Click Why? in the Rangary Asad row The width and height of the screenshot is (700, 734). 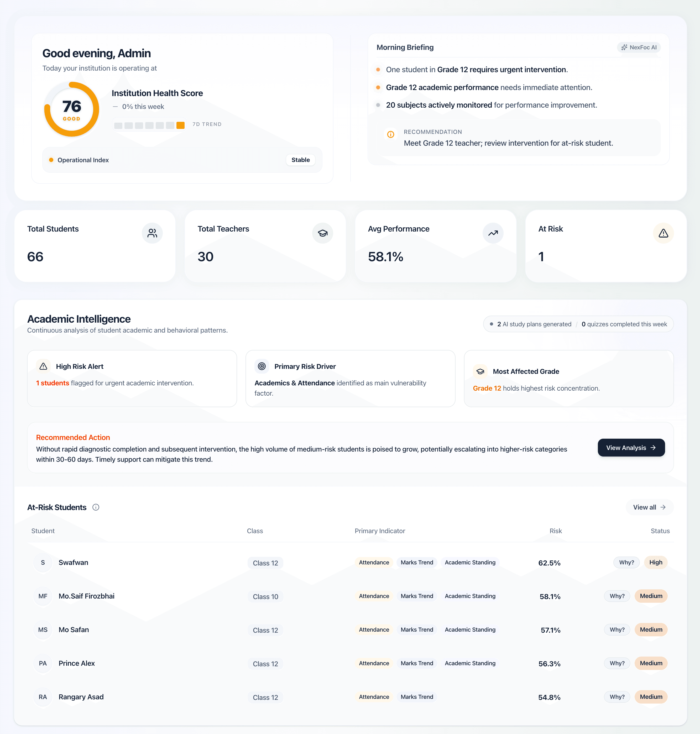(x=617, y=697)
